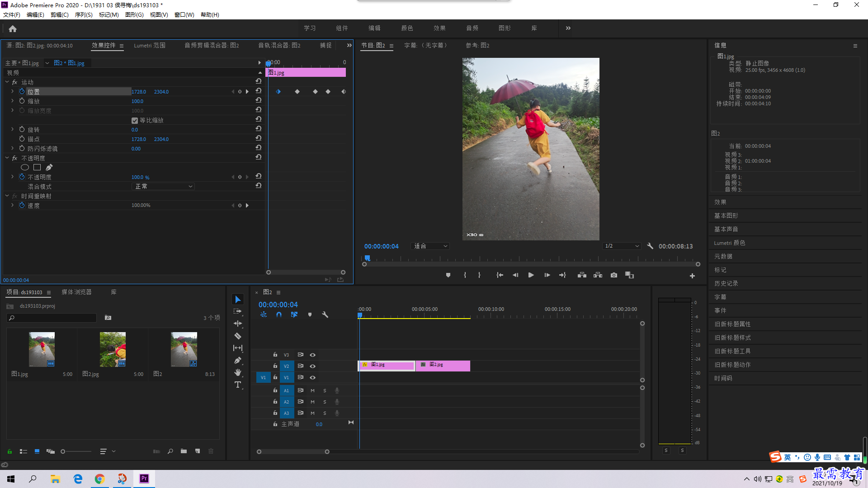Viewport: 868px width, 488px height.
Task: Select the Type tool
Action: [238, 385]
